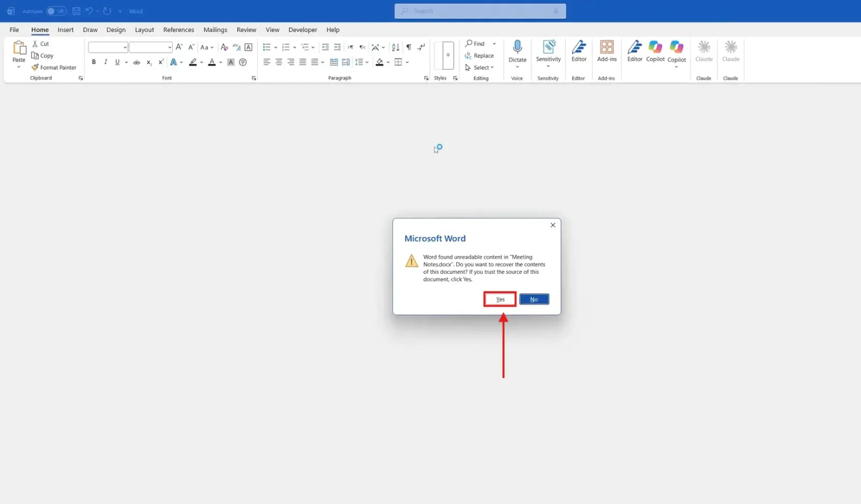Image resolution: width=861 pixels, height=504 pixels.
Task: Open the font size dropdown
Action: click(170, 47)
